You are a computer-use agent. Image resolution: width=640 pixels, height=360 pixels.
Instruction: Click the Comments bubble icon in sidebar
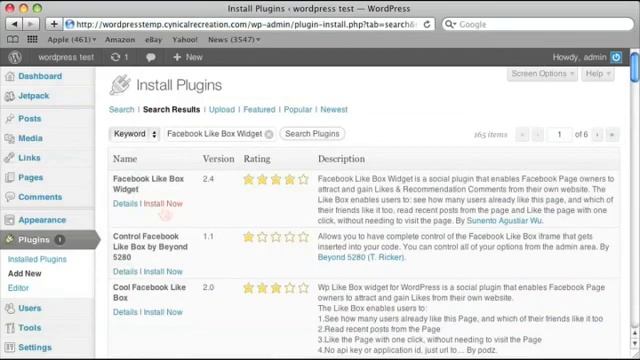(x=10, y=197)
